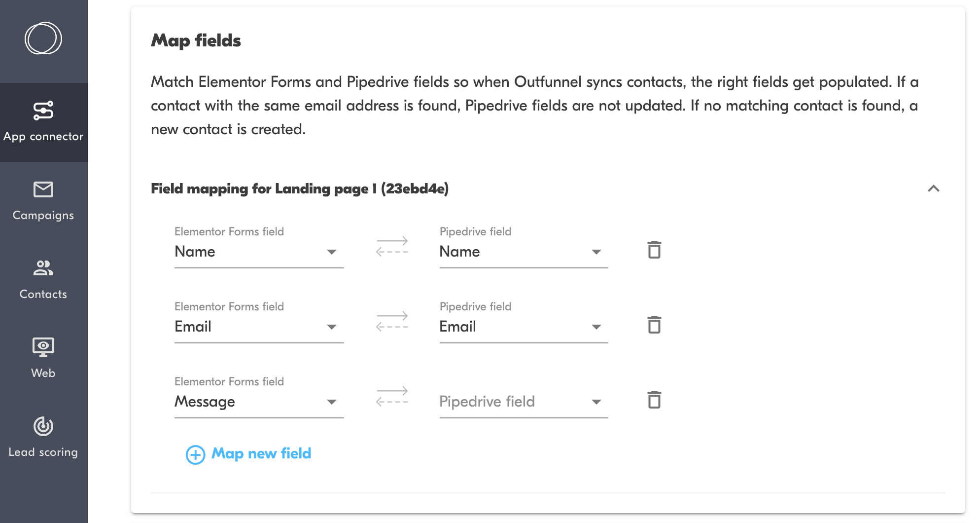Viewport: 980px width, 523px height.
Task: Open Lead scoring target icon
Action: [43, 426]
